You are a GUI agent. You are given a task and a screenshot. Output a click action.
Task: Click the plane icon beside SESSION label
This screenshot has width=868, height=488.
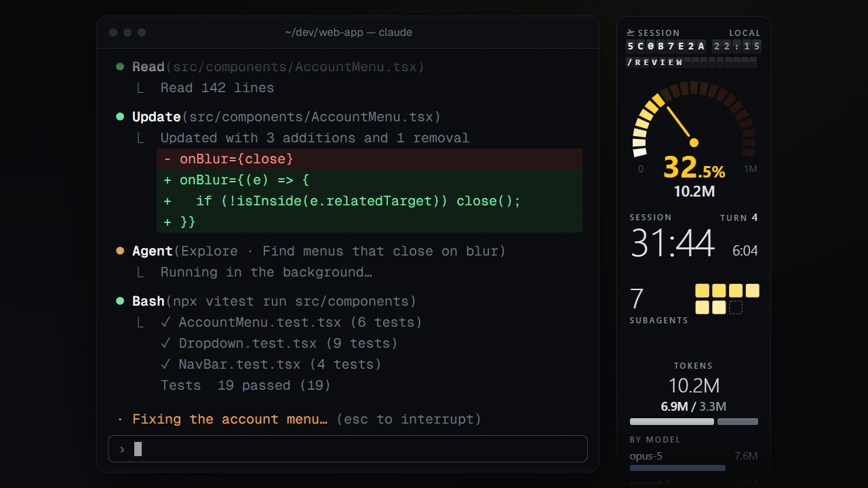click(x=631, y=33)
